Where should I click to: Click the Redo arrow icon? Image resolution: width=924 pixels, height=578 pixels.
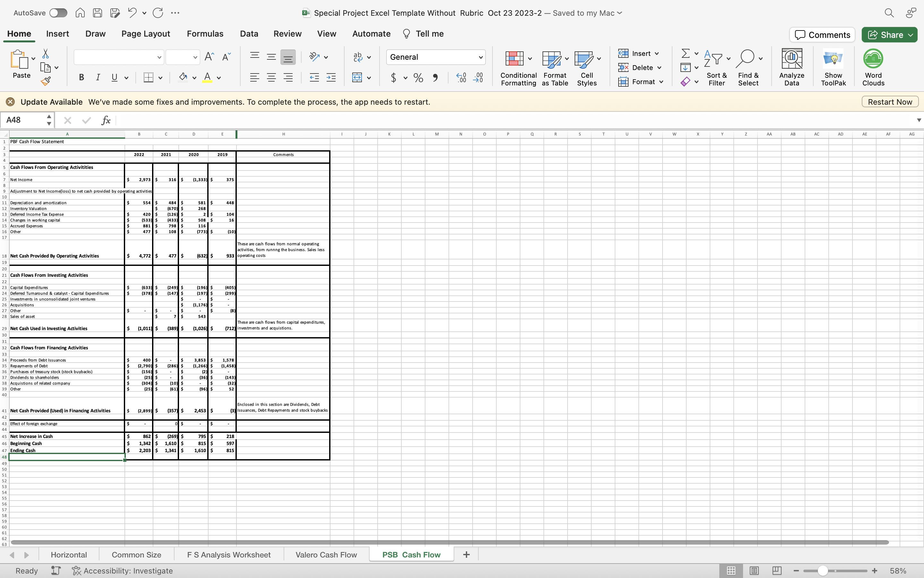(158, 13)
